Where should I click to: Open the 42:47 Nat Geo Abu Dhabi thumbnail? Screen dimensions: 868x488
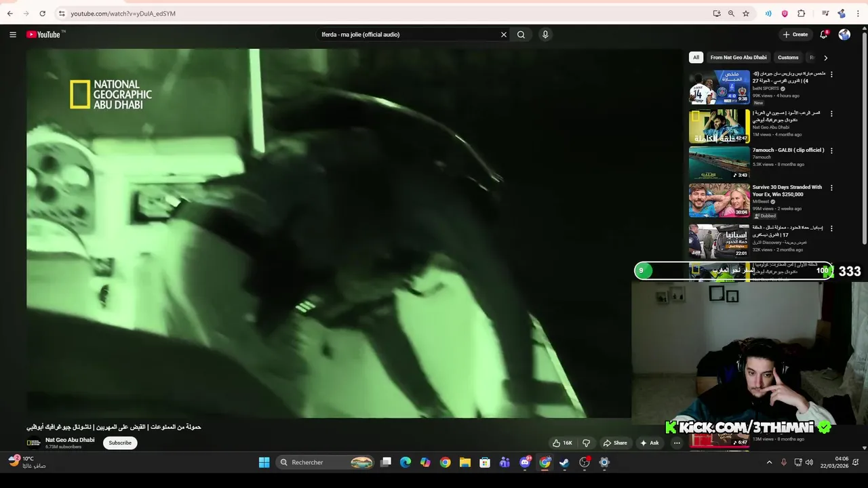[719, 126]
